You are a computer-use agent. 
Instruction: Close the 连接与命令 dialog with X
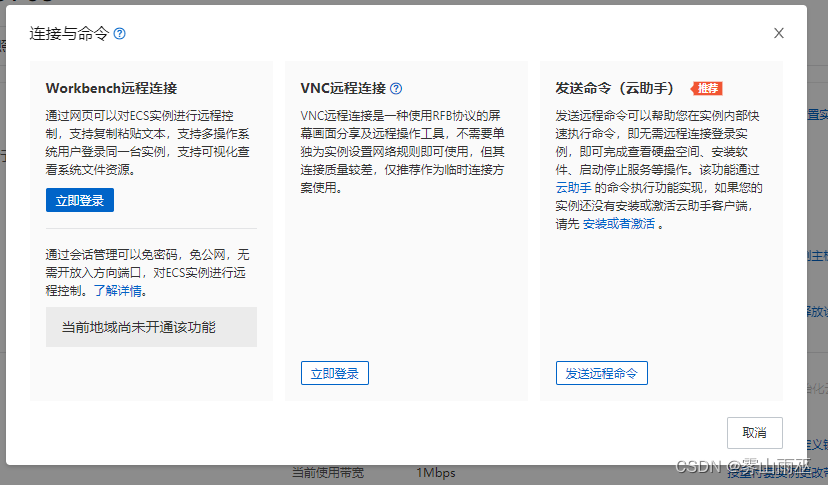tap(778, 33)
